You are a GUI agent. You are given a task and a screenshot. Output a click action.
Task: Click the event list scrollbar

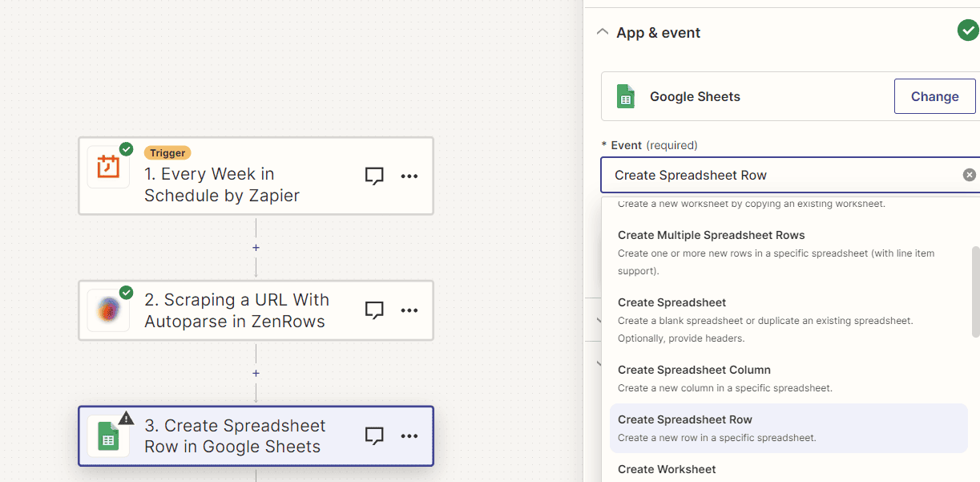[975, 292]
